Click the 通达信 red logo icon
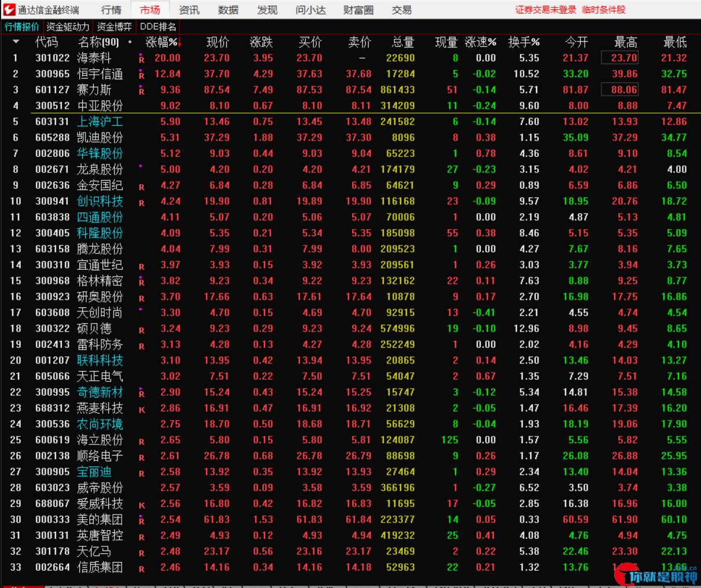 (9, 9)
